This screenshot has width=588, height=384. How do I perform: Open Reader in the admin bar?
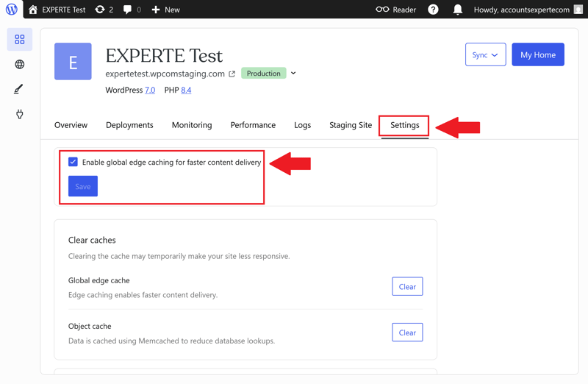[395, 10]
